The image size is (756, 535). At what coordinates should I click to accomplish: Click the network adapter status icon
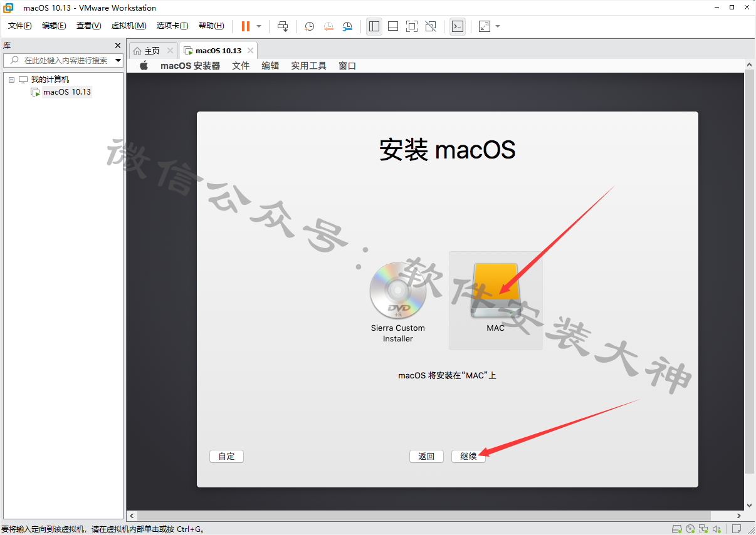pyautogui.click(x=704, y=529)
